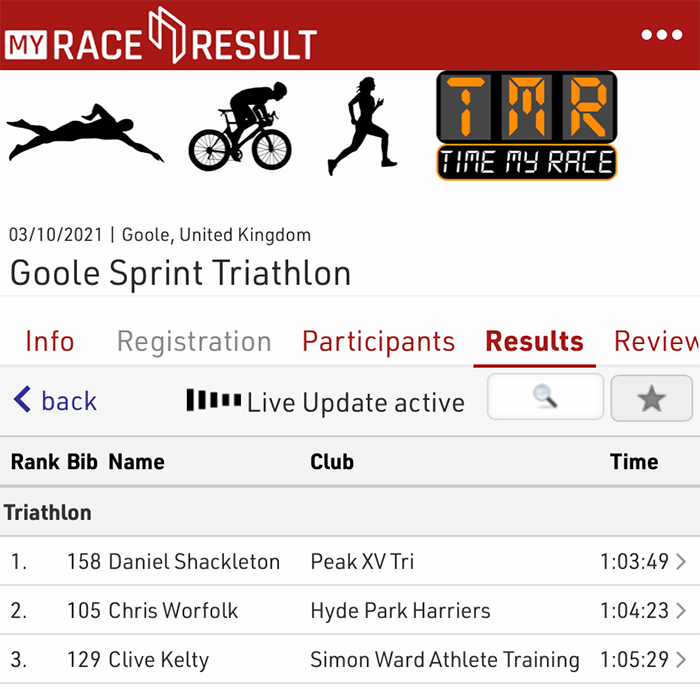The width and height of the screenshot is (700, 689).
Task: Expand Clive Kelty's result chevron
Action: pos(681,660)
